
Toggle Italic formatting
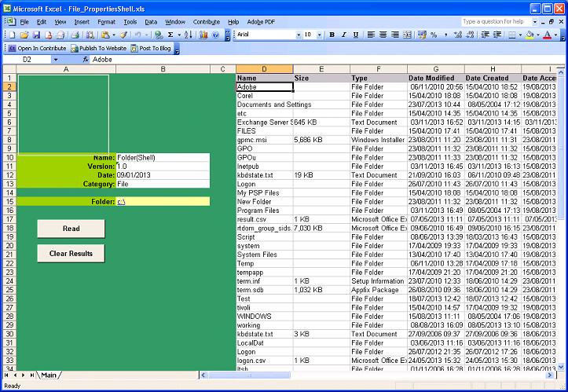[344, 35]
